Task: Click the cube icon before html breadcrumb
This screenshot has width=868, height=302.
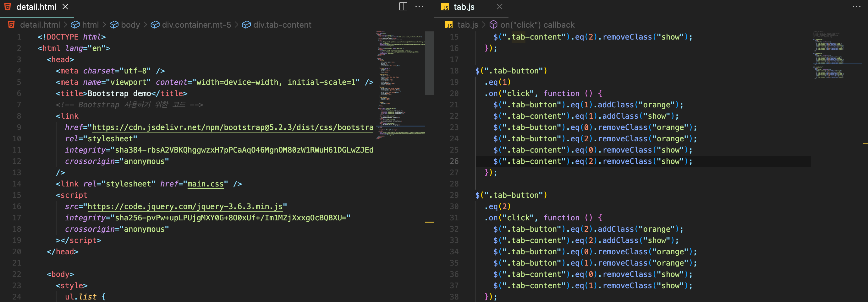Action: coord(75,24)
